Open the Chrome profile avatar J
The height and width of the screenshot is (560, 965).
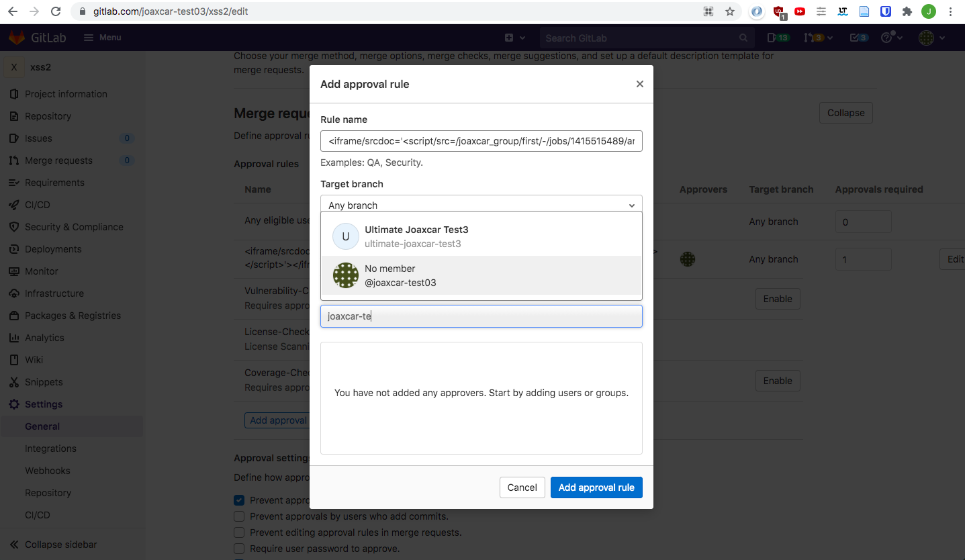(x=929, y=11)
